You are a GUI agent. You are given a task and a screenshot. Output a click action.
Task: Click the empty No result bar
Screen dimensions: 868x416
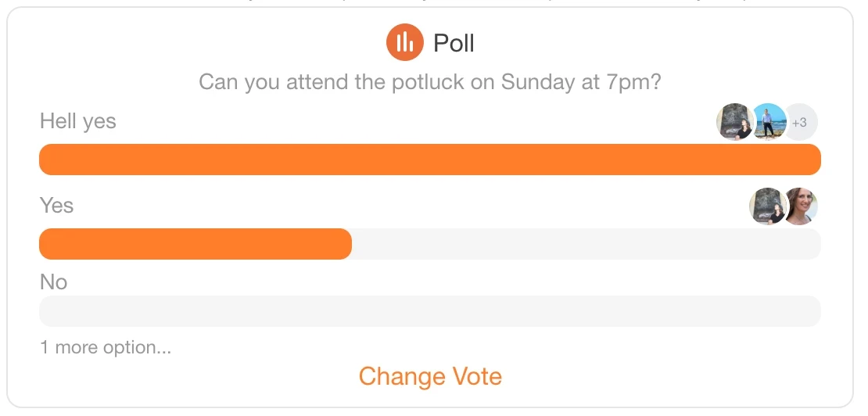point(430,311)
